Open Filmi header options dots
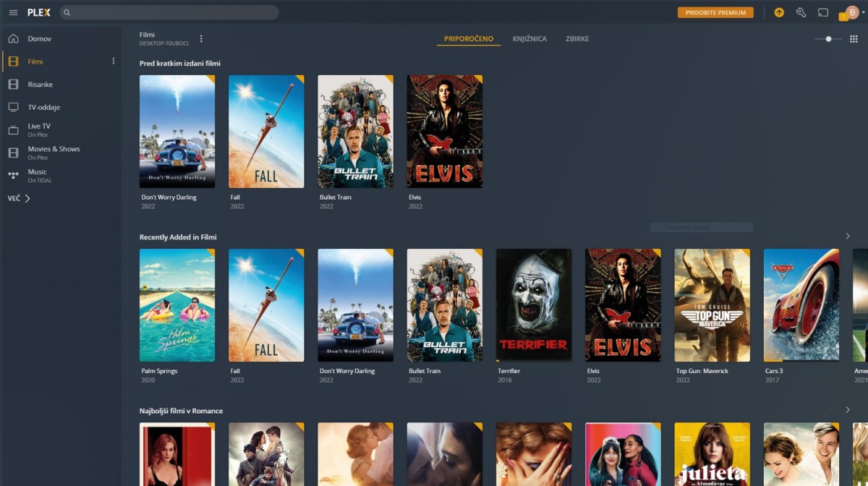Image resolution: width=868 pixels, height=486 pixels. 201,38
